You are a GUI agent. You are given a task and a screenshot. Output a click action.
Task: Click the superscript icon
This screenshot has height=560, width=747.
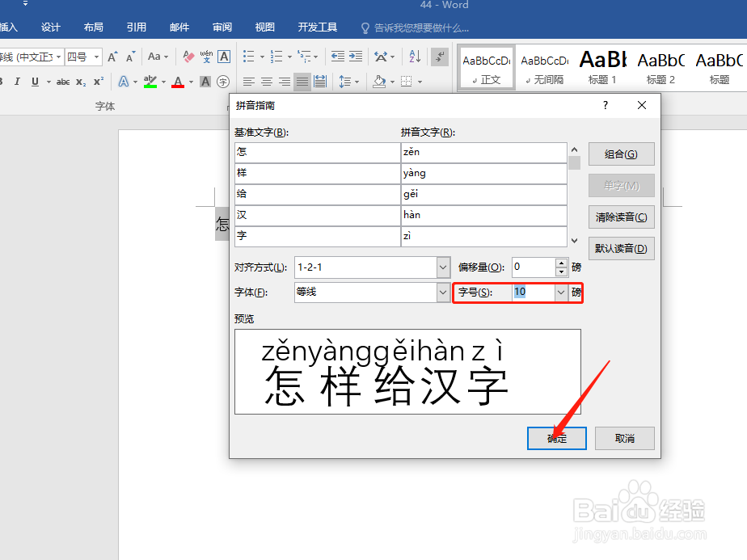point(99,82)
